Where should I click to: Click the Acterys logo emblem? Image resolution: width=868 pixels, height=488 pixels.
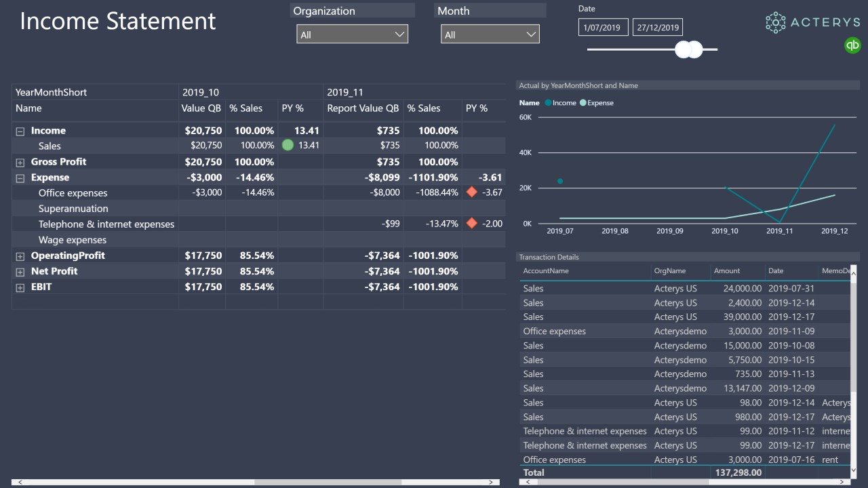tap(776, 22)
